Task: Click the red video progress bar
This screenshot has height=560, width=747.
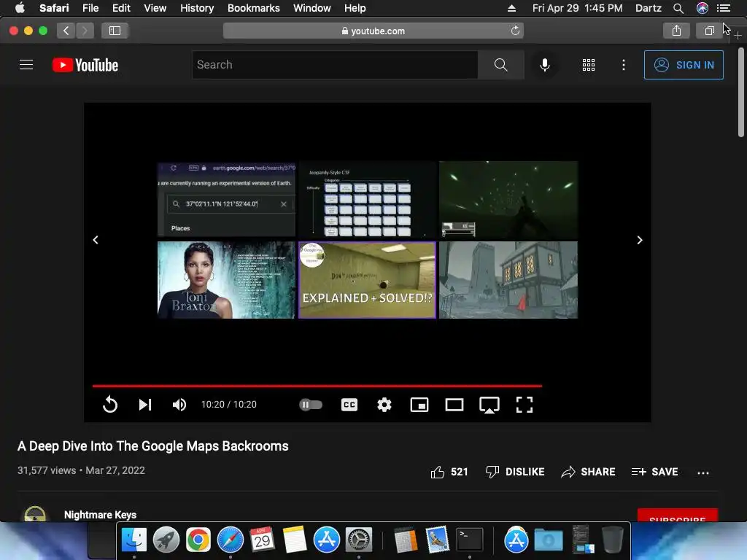Action: (x=317, y=386)
